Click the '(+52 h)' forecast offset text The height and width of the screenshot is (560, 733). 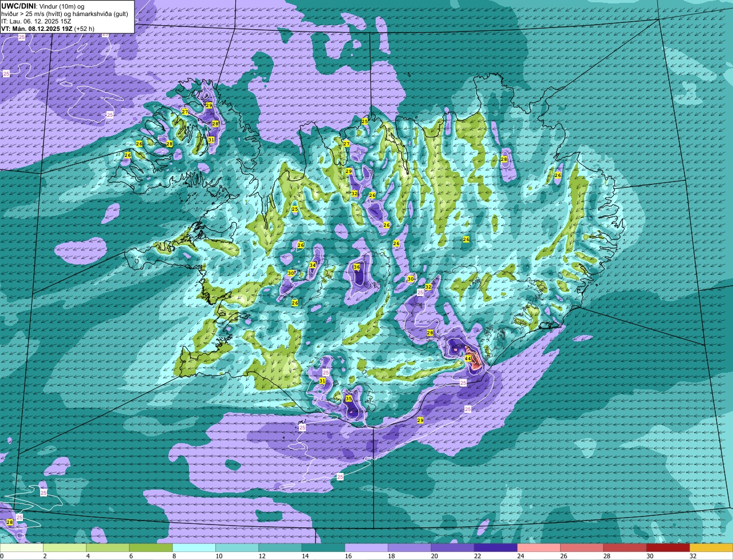coord(84,29)
